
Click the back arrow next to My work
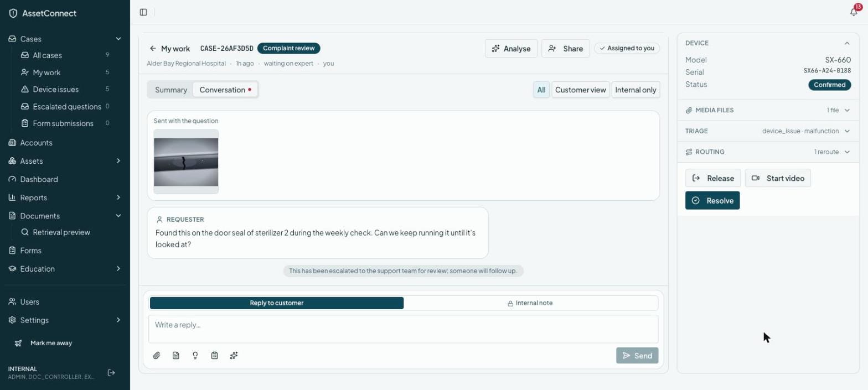coord(153,49)
